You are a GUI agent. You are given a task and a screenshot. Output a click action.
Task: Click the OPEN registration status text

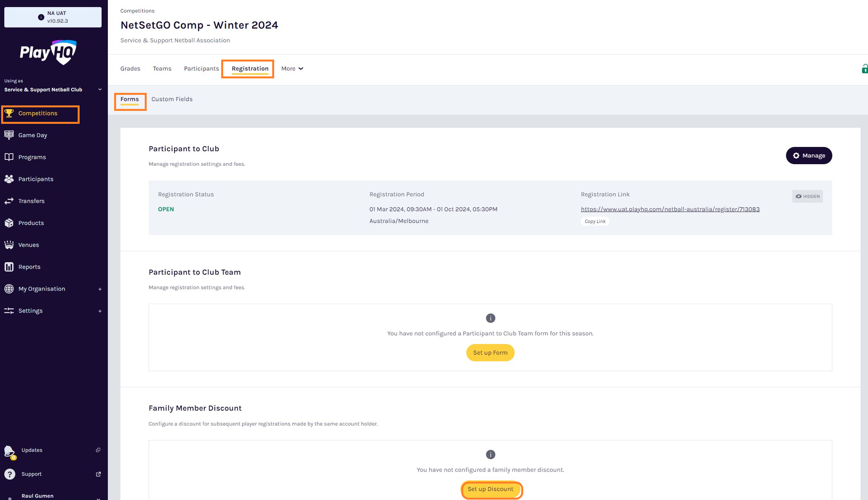click(x=166, y=209)
